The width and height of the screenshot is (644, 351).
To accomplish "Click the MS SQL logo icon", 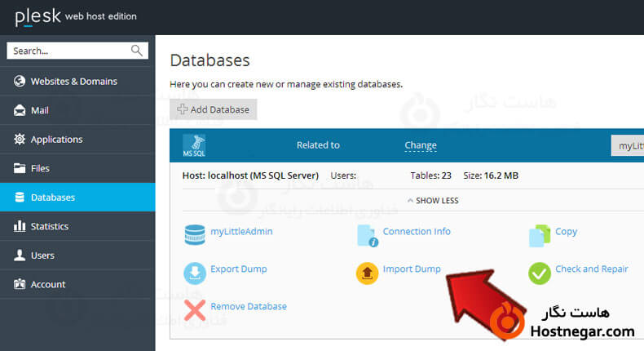I will click(194, 145).
